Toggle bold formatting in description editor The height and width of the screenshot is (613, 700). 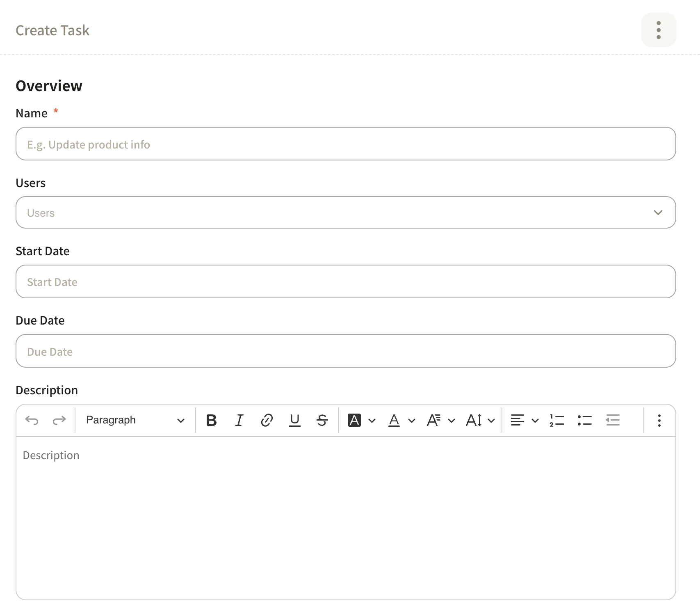tap(211, 420)
